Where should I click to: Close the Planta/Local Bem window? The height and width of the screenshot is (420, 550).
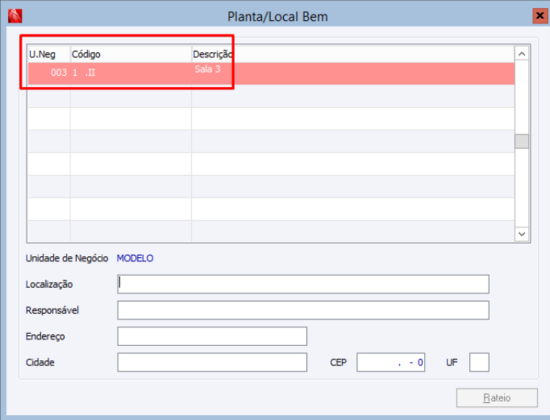tap(539, 16)
